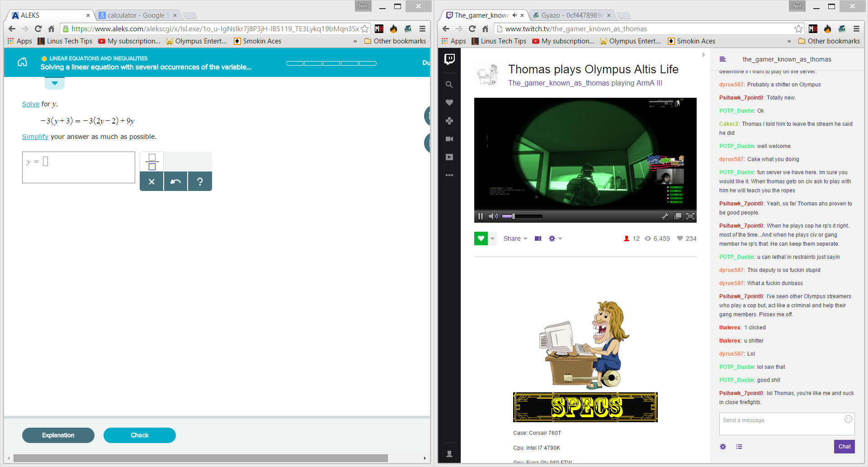
Task: Open Twitch chat settings gear
Action: (x=723, y=447)
